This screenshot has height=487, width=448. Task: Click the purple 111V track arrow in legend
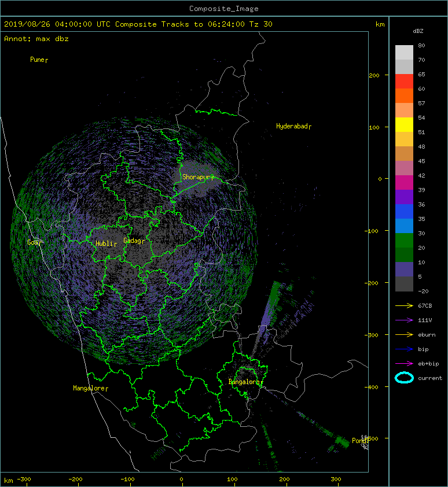pos(404,320)
